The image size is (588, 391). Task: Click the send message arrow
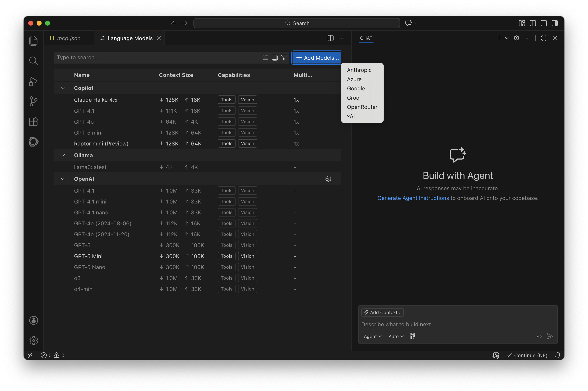coord(550,336)
